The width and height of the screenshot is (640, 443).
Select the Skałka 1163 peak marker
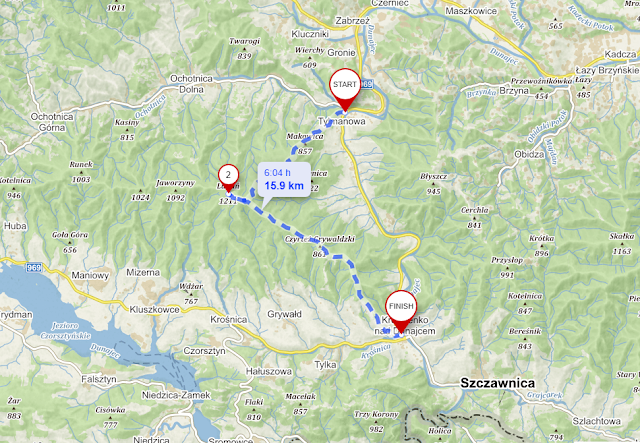pyautogui.click(x=622, y=244)
